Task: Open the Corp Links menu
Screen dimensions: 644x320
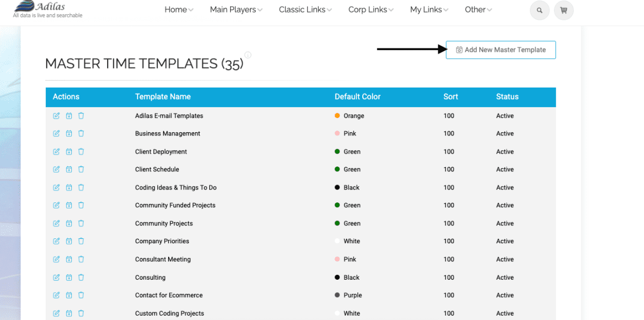Action: coord(371,10)
